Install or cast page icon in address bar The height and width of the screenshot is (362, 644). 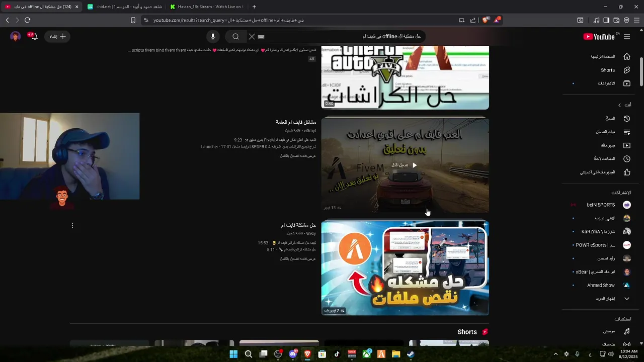tap(461, 20)
